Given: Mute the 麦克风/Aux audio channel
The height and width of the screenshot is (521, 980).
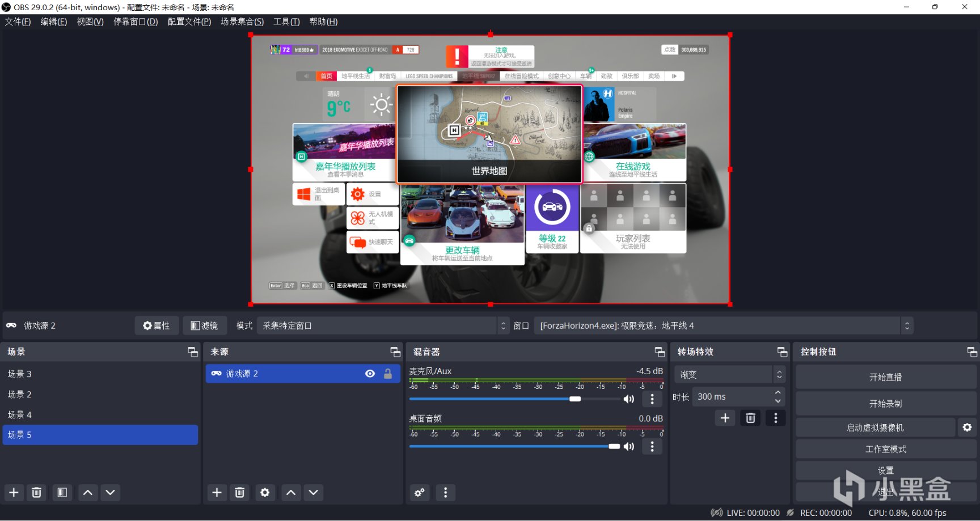Looking at the screenshot, I should pyautogui.click(x=629, y=399).
